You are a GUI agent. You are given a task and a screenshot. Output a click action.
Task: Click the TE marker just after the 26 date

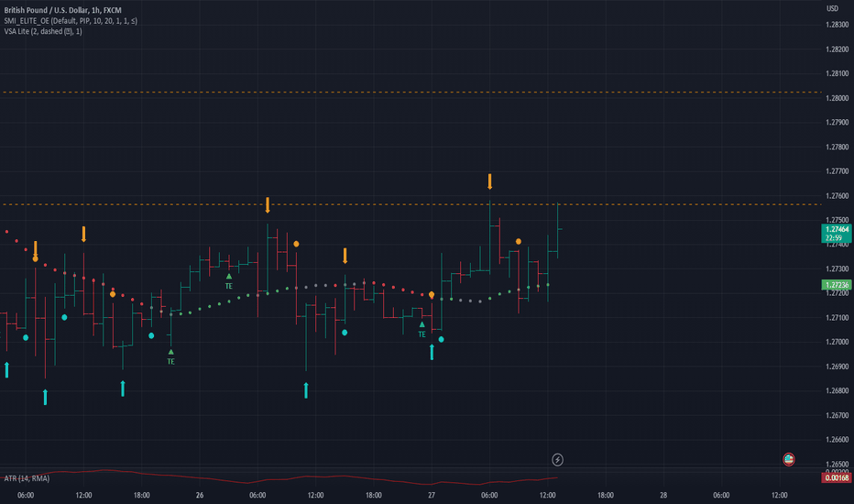[229, 281]
